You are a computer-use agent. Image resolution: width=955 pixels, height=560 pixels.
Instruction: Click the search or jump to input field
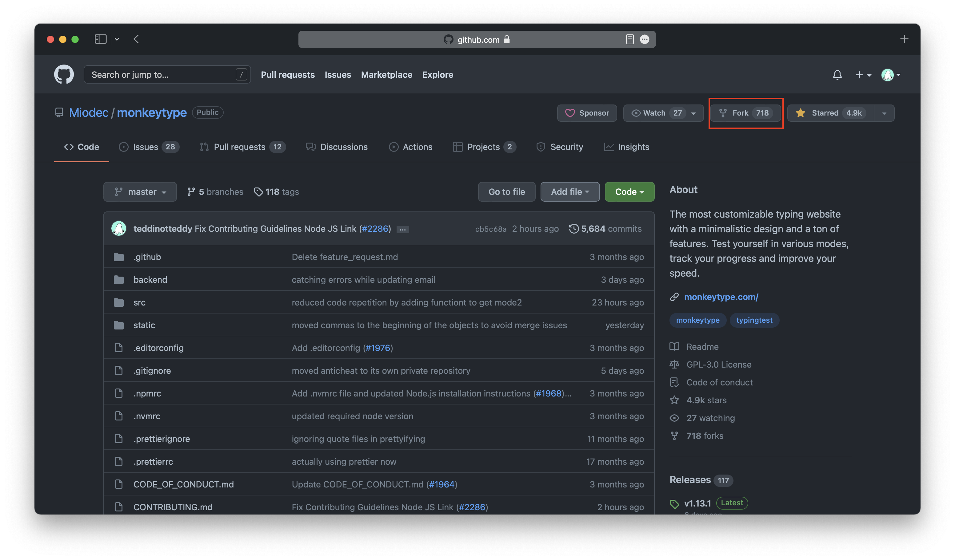[x=166, y=74]
